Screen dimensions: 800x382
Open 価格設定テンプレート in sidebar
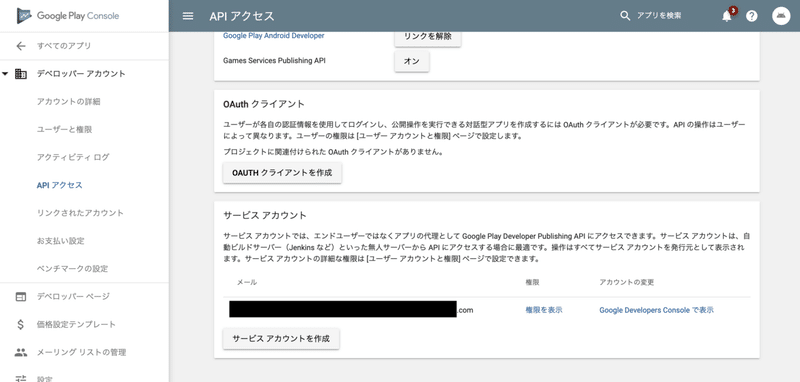(x=76, y=324)
